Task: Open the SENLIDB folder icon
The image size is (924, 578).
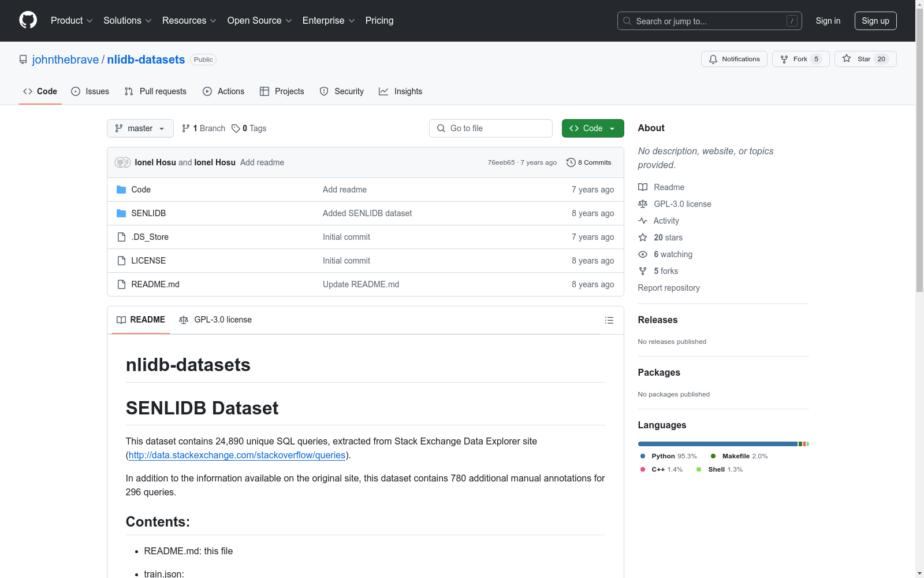Action: point(121,213)
